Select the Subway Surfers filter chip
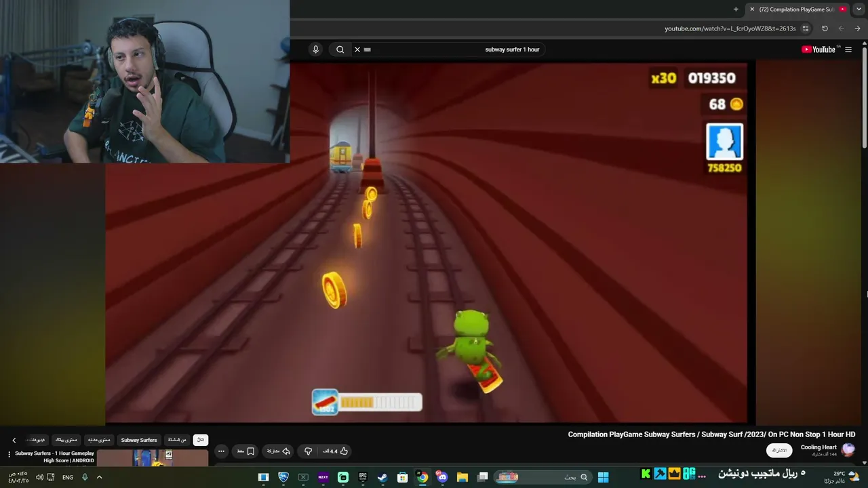This screenshot has height=488, width=868. [139, 440]
